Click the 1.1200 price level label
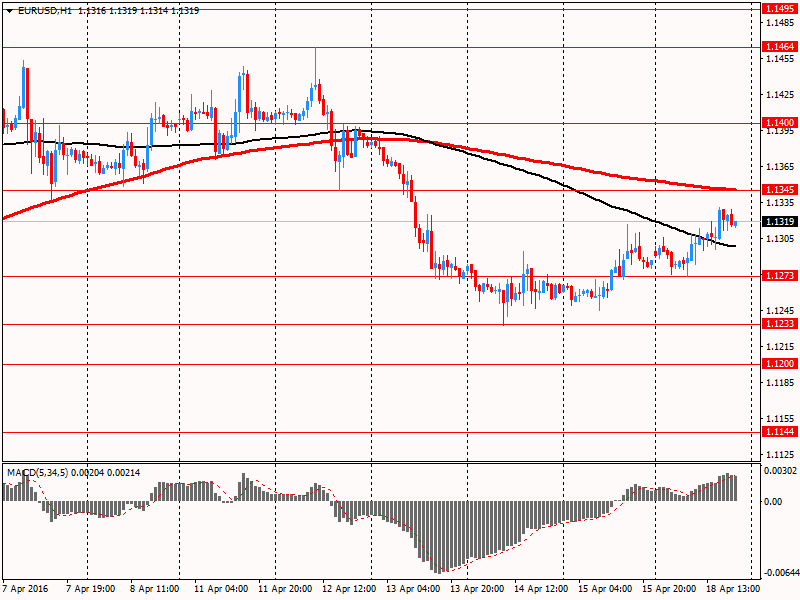 point(780,363)
